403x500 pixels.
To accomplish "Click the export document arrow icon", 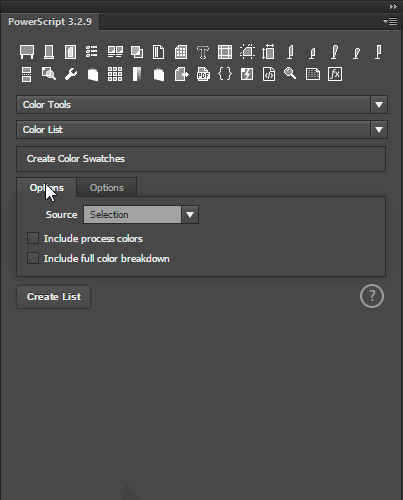I will pyautogui.click(x=181, y=74).
